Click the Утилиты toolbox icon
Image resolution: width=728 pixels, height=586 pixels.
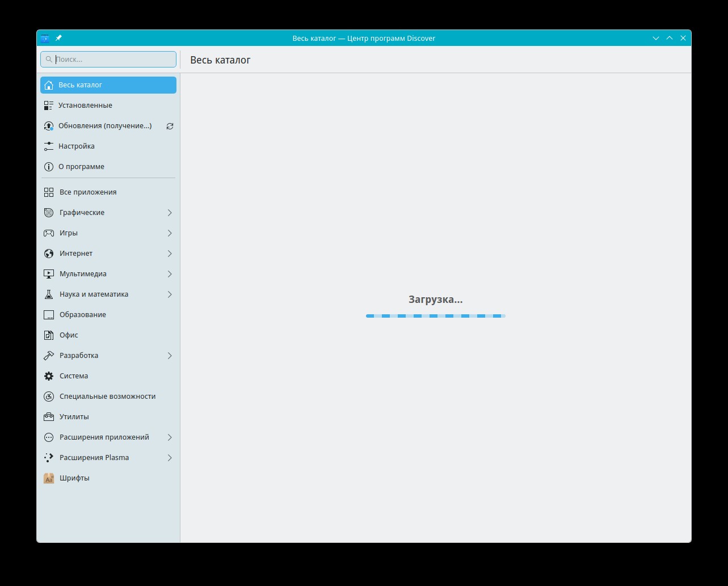pos(49,417)
